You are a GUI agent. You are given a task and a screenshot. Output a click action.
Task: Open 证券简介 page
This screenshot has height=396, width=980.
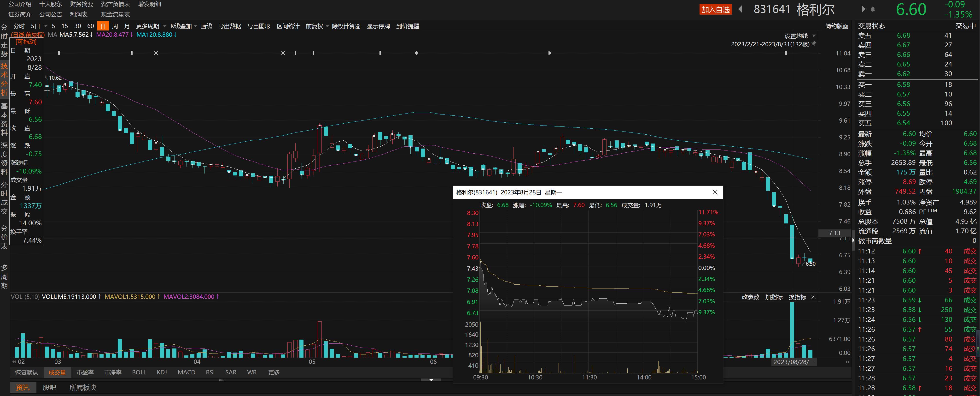click(20, 14)
